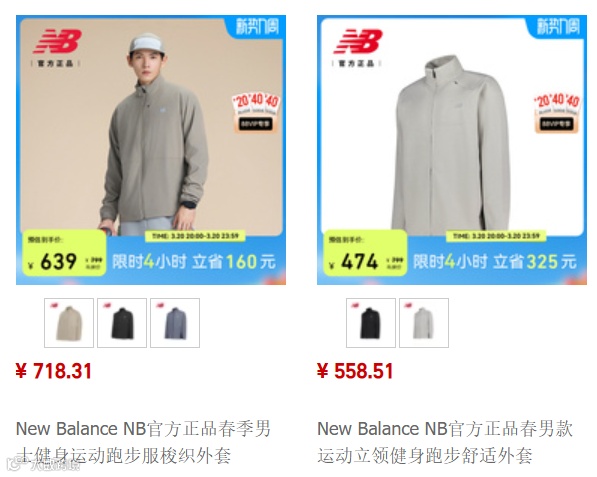Screen dimensions: 597x477
Task: Open the model-worn jacket product image
Action: (x=151, y=150)
